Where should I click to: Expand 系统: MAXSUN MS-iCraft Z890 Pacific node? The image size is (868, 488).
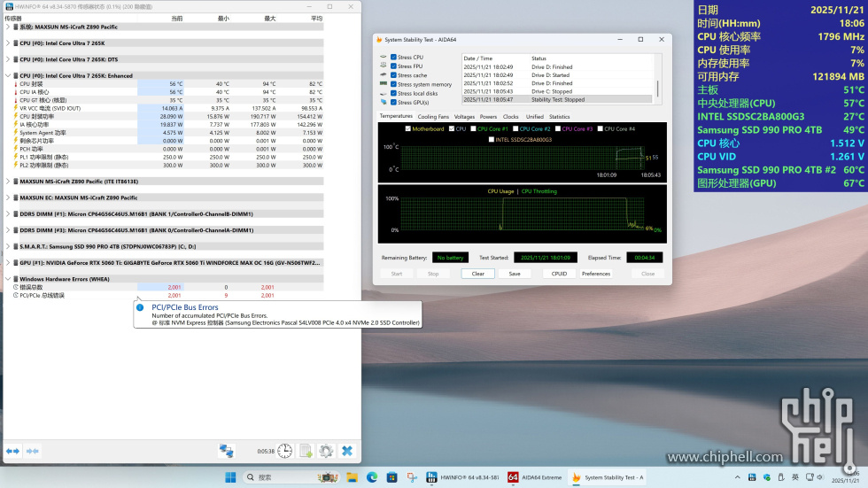click(x=8, y=27)
